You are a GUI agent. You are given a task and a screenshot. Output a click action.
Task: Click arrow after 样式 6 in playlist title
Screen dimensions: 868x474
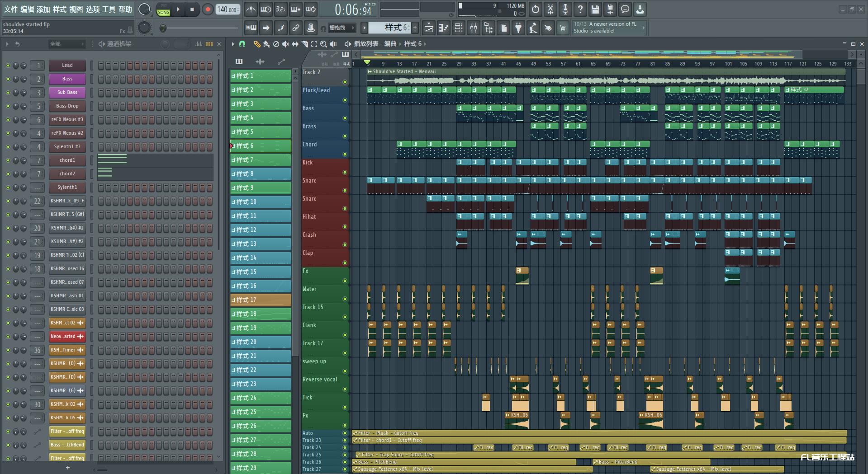425,44
